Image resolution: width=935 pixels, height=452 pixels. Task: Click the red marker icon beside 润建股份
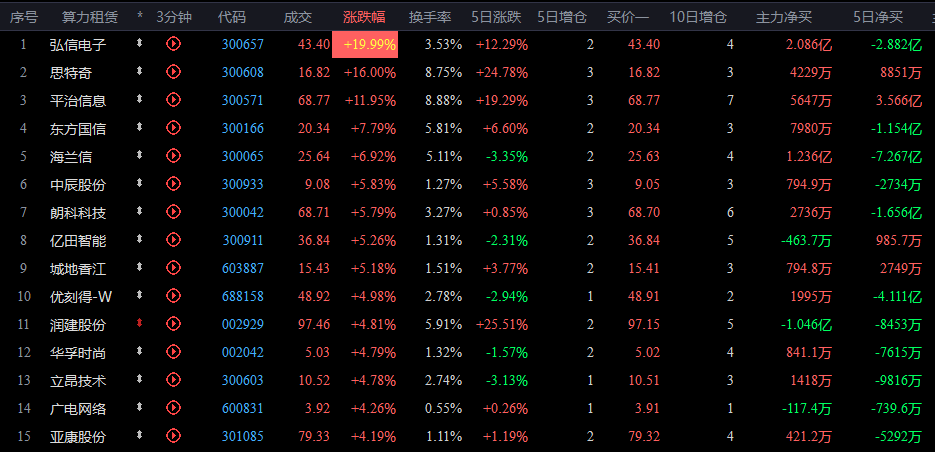click(x=140, y=323)
